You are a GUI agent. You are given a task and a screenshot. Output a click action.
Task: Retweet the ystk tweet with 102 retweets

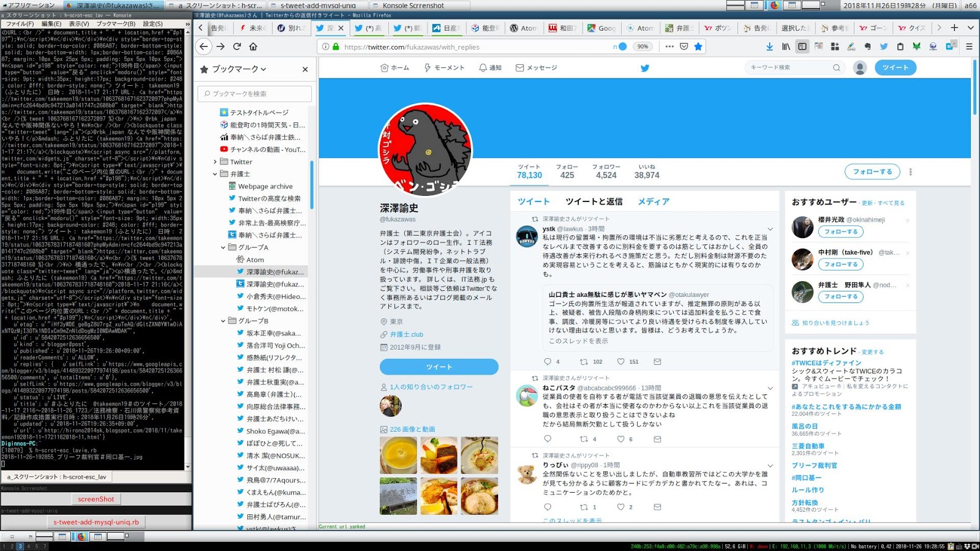coord(591,362)
